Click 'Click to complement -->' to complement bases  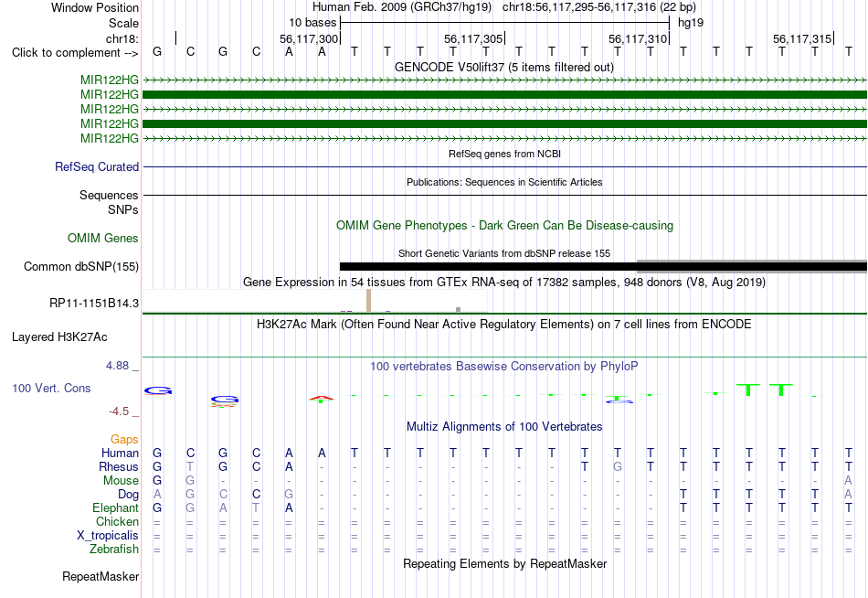pos(75,53)
